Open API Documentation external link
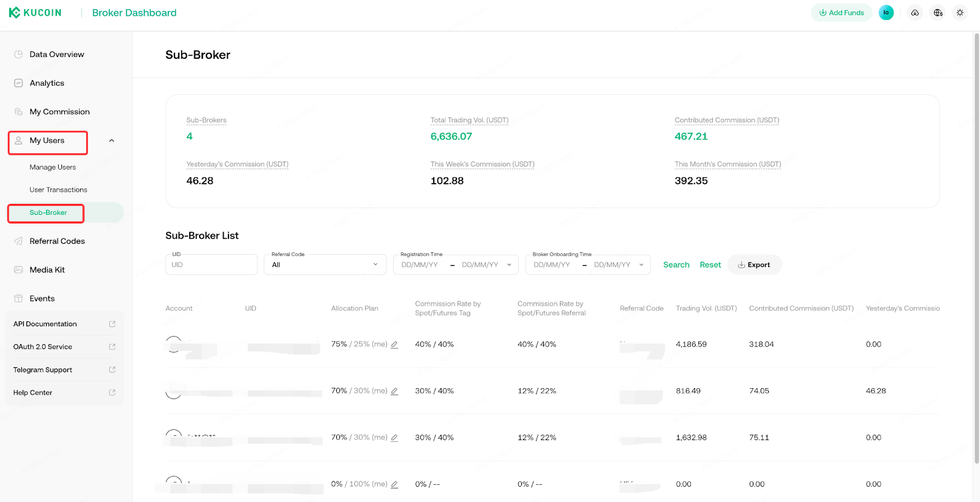Image resolution: width=980 pixels, height=502 pixels. point(112,324)
